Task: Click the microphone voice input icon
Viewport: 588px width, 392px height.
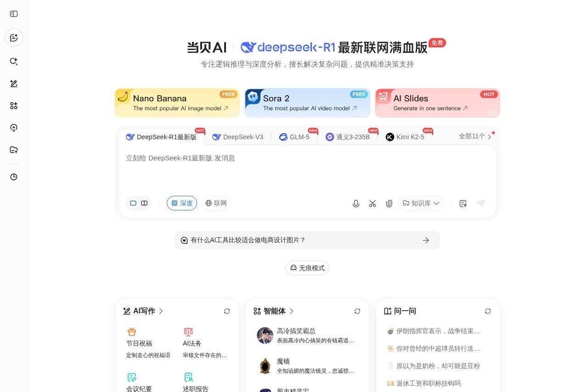Action: tap(356, 204)
